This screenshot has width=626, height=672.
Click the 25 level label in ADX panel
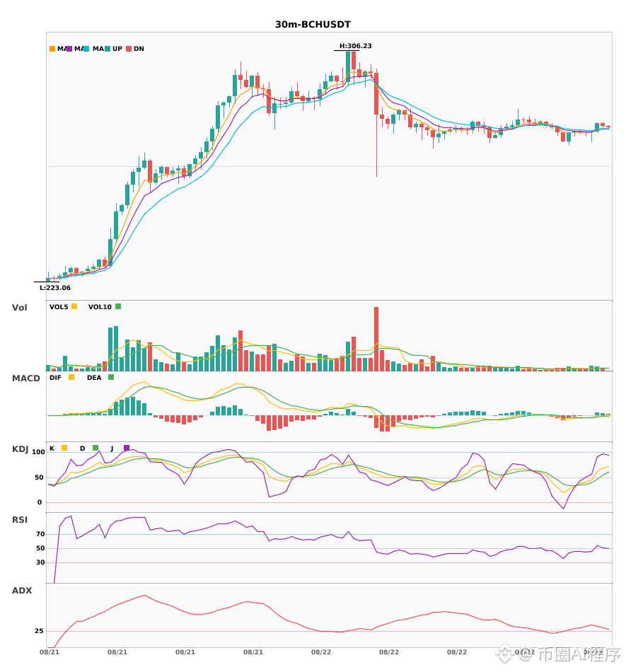point(39,631)
